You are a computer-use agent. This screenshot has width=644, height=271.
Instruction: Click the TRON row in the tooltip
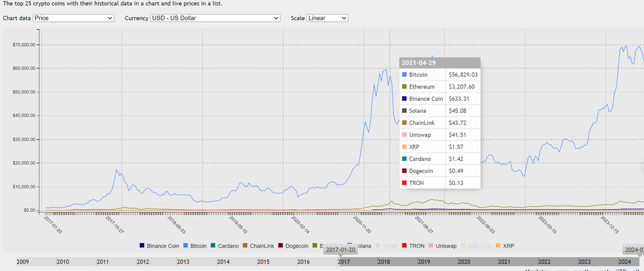pyautogui.click(x=439, y=183)
